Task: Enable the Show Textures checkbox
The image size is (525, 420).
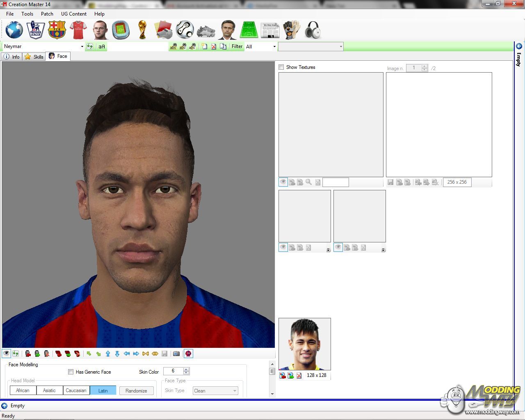Action: click(x=281, y=67)
